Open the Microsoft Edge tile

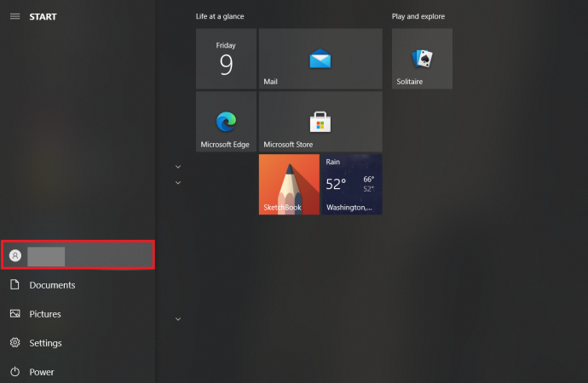click(x=226, y=122)
